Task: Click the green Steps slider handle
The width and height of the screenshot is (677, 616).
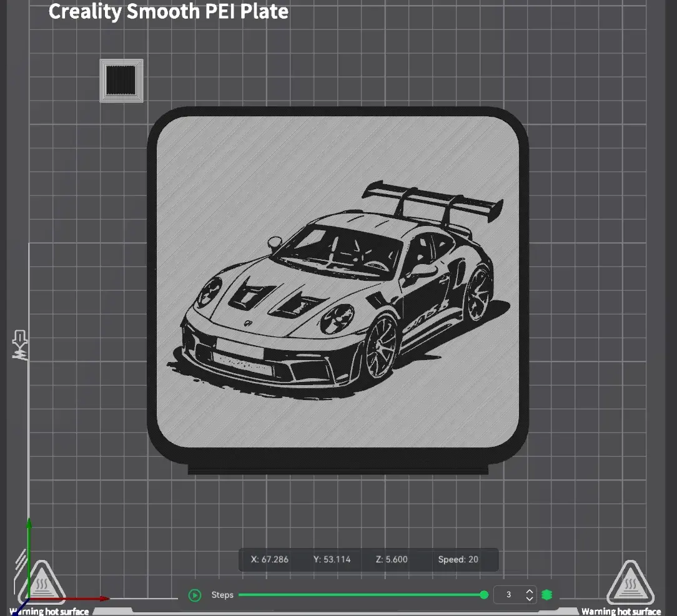Action: click(484, 595)
